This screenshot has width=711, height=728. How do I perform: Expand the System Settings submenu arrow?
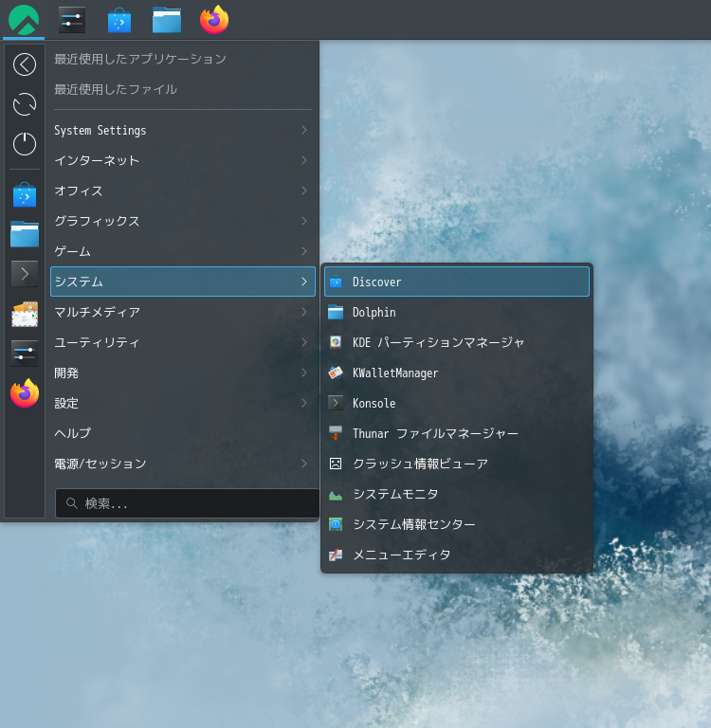pos(304,130)
